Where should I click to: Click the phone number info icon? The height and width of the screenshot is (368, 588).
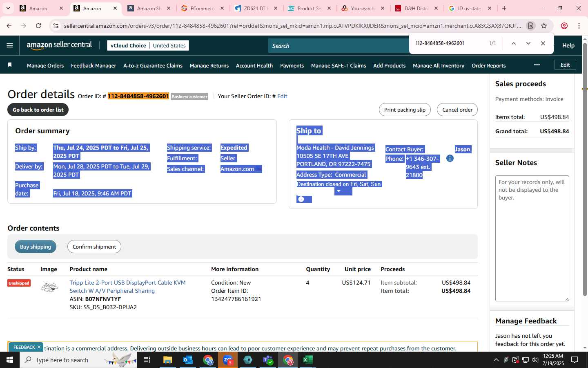coord(450,158)
